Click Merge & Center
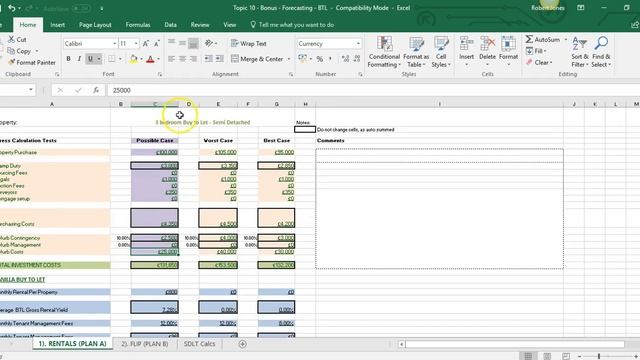 point(257,59)
